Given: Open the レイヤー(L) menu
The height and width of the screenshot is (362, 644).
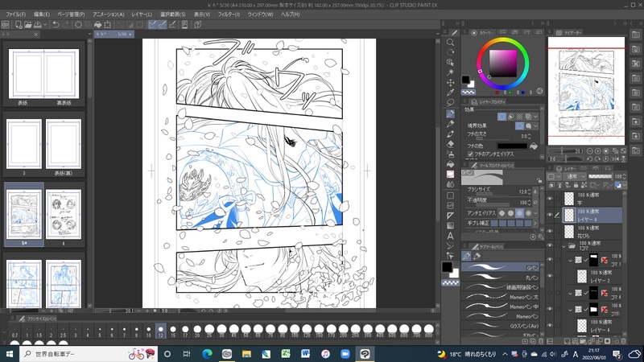Looking at the screenshot, I should [x=142, y=14].
